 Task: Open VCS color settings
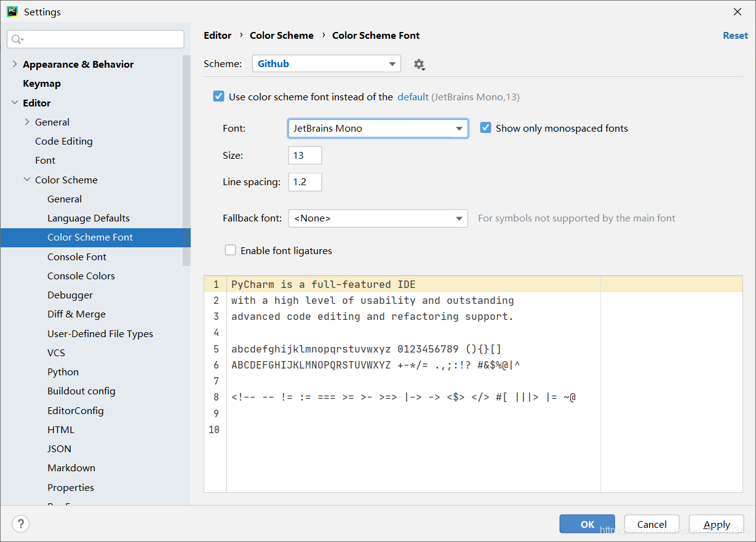coord(56,353)
